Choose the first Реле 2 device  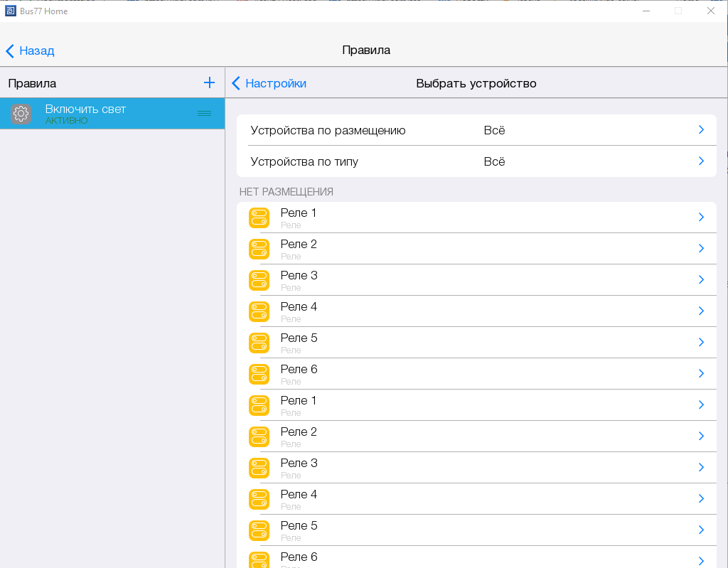(299, 248)
